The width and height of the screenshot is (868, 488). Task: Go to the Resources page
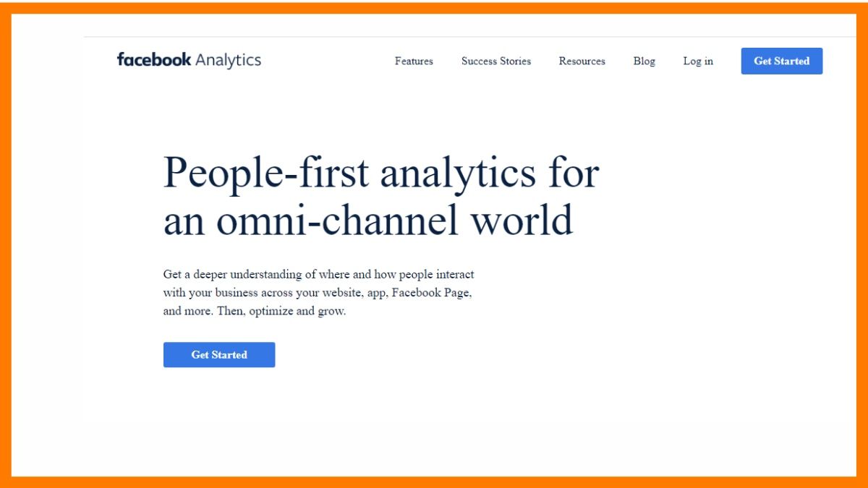click(582, 61)
